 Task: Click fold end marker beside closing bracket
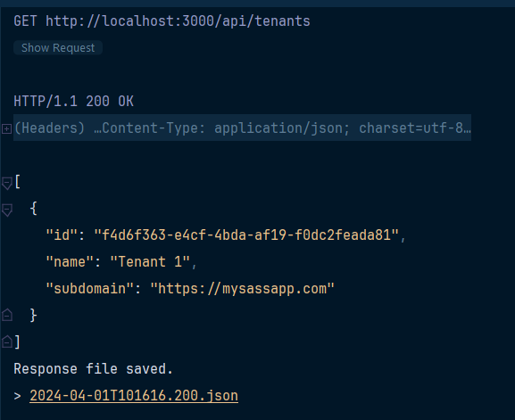[x=7, y=342]
